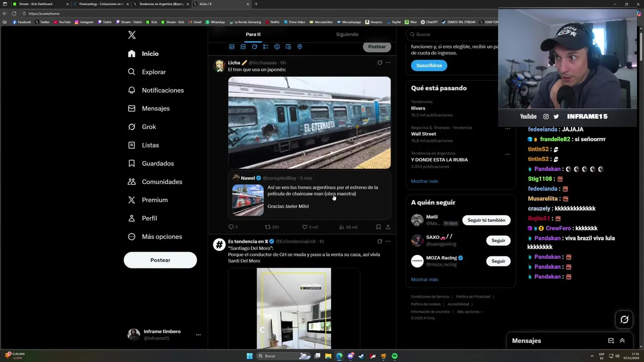Screen dimensions: 644x362
Task: Click the GIF icon in composer
Action: 243,47
